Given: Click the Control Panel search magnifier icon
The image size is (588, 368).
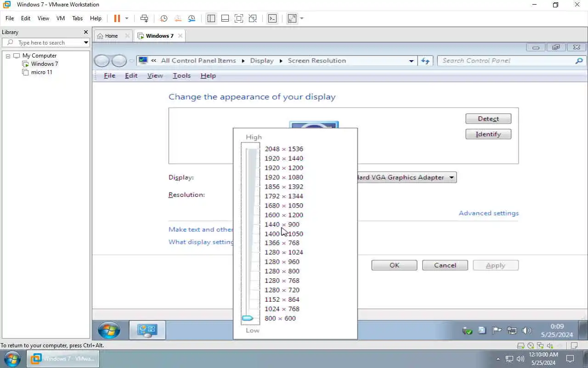Looking at the screenshot, I should [579, 61].
